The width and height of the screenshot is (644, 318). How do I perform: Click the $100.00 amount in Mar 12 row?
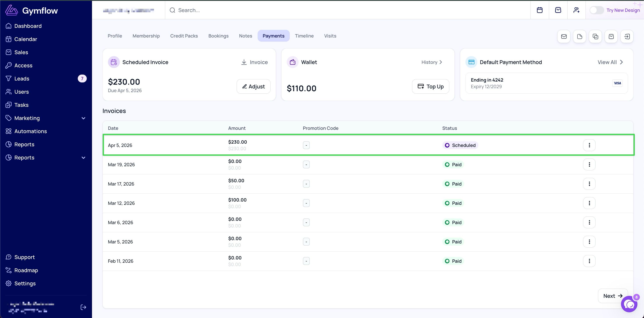(x=237, y=200)
